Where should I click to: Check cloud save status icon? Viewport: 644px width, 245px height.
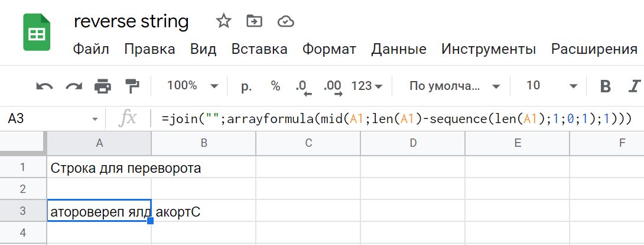coord(285,21)
